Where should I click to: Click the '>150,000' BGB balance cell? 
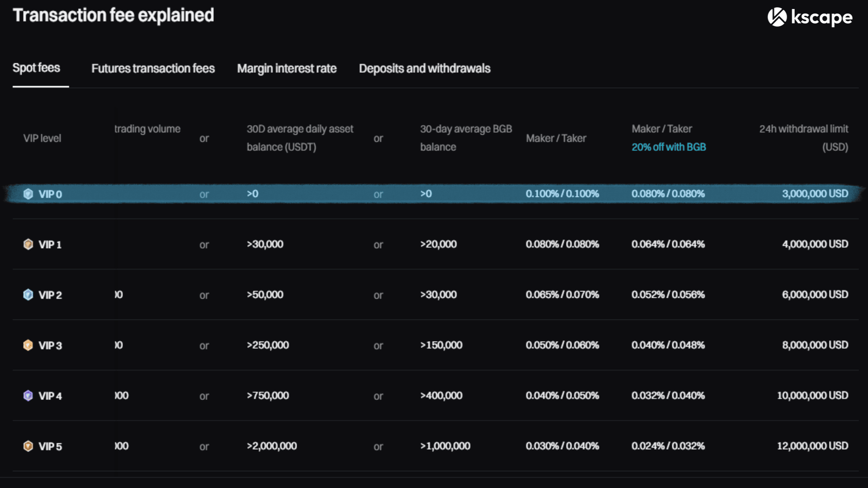(x=441, y=345)
